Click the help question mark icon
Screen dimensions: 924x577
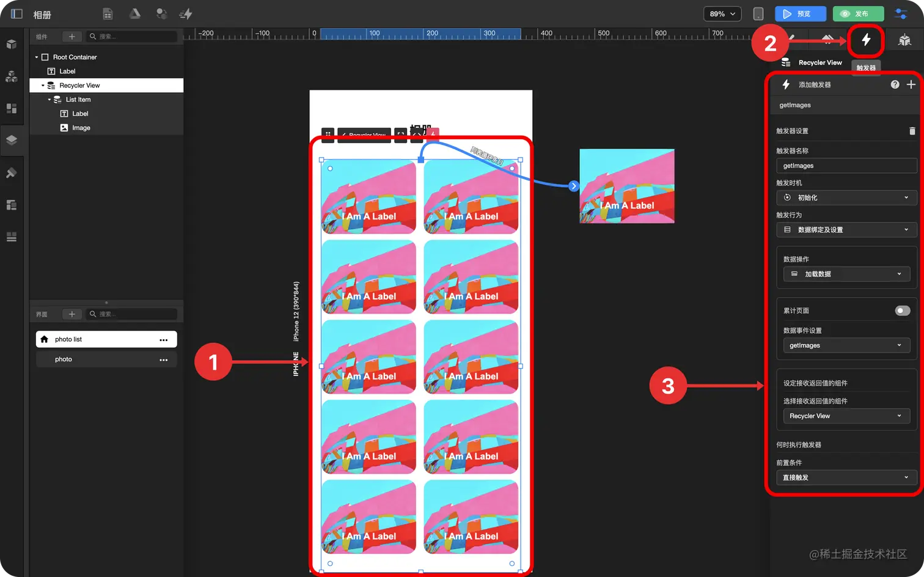(x=895, y=84)
